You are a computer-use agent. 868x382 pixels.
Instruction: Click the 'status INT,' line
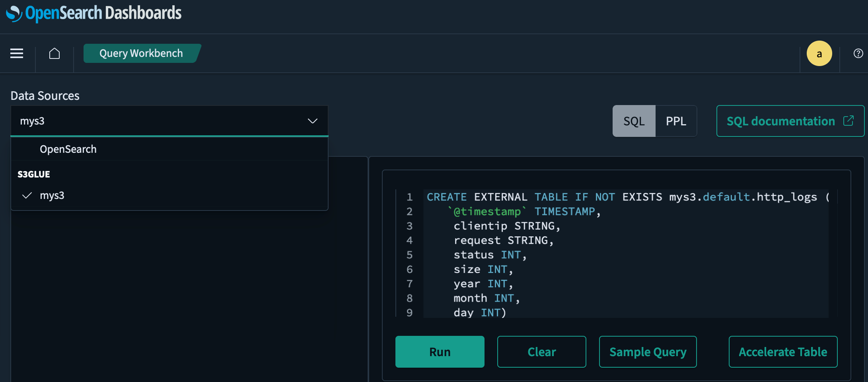(x=490, y=255)
